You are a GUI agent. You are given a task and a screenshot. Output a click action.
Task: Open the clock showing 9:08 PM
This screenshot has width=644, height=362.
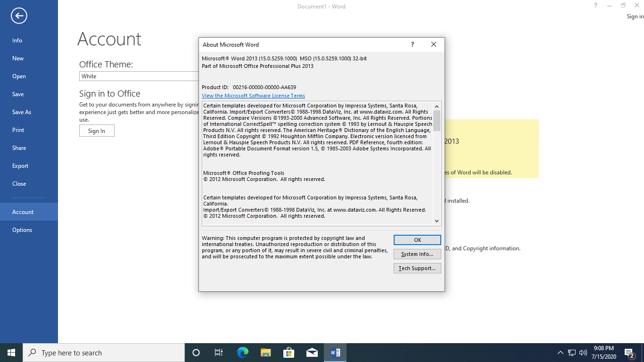coord(603,353)
